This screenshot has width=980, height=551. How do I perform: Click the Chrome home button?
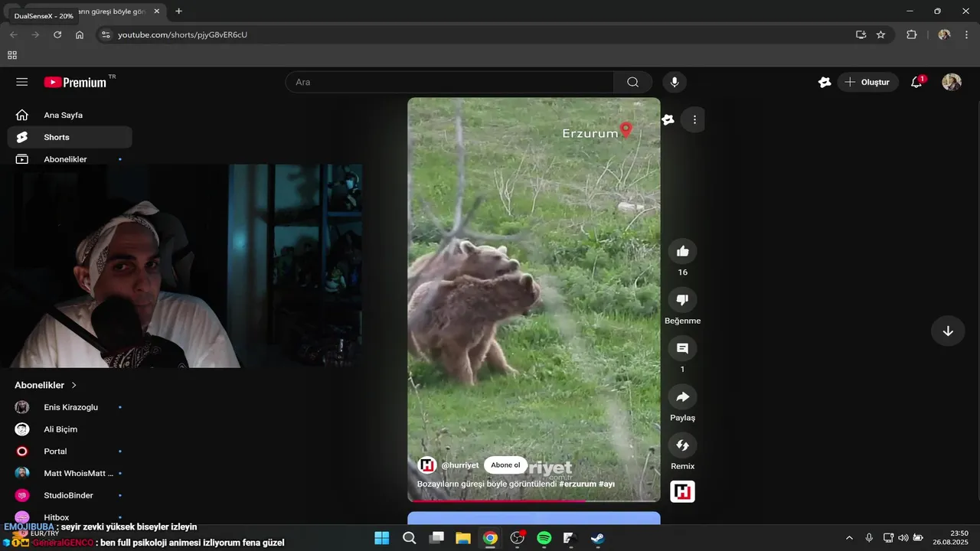click(80, 34)
